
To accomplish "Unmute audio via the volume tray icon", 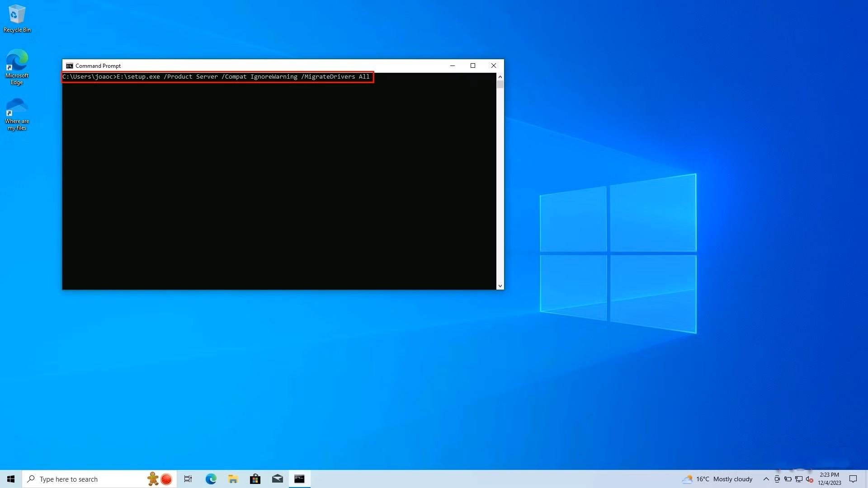I will click(x=810, y=479).
